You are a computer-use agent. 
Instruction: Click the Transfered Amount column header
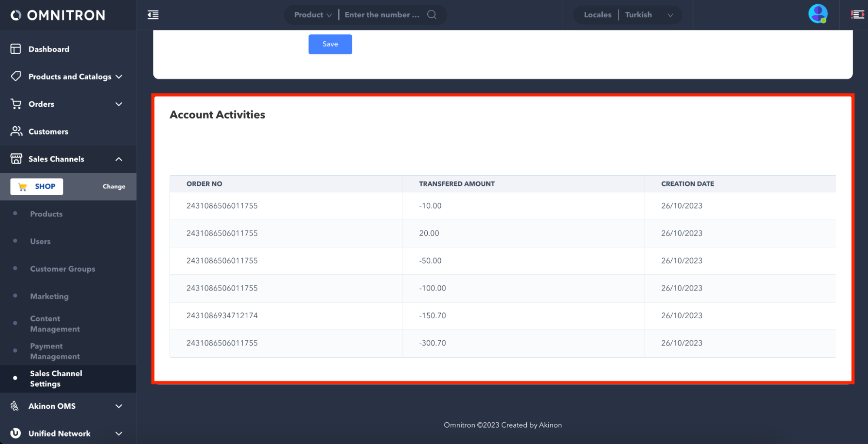(x=456, y=184)
